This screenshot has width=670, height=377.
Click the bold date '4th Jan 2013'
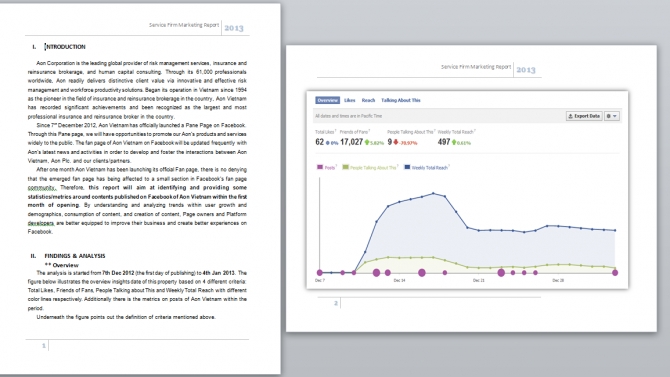pyautogui.click(x=218, y=273)
